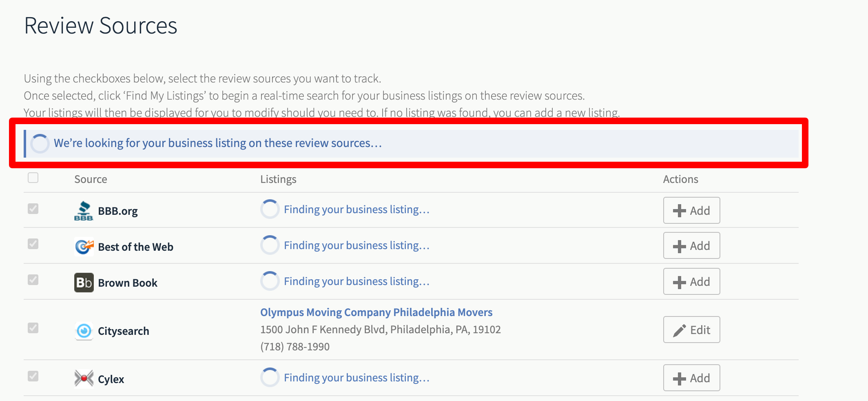
Task: Click the Source column header
Action: pyautogui.click(x=91, y=179)
